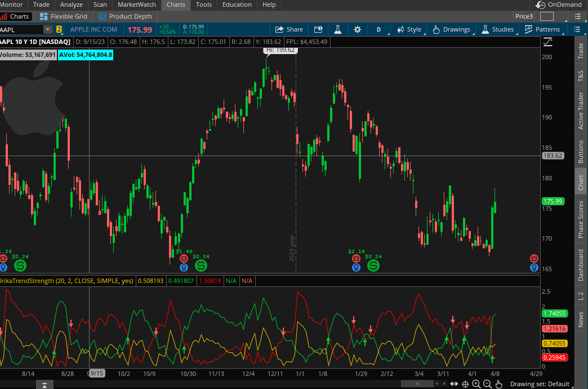588x389 pixels.
Task: Open the Dashboard sidebar panel
Action: pyautogui.click(x=581, y=265)
